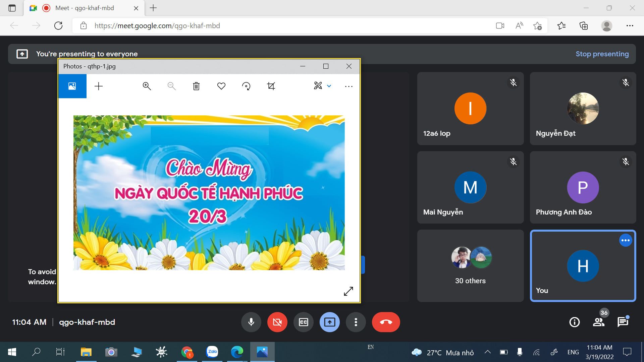644x362 pixels.
Task: Open the crop tool in Photos
Action: coord(271,86)
